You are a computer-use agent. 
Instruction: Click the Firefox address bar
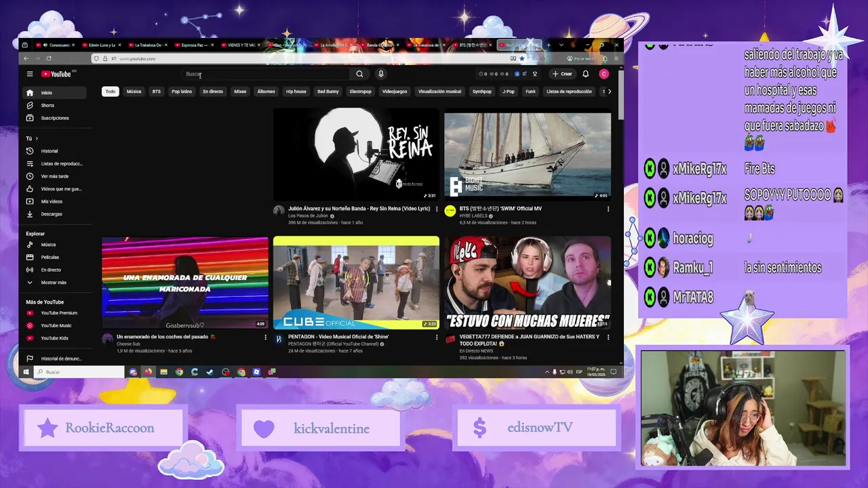(x=309, y=58)
